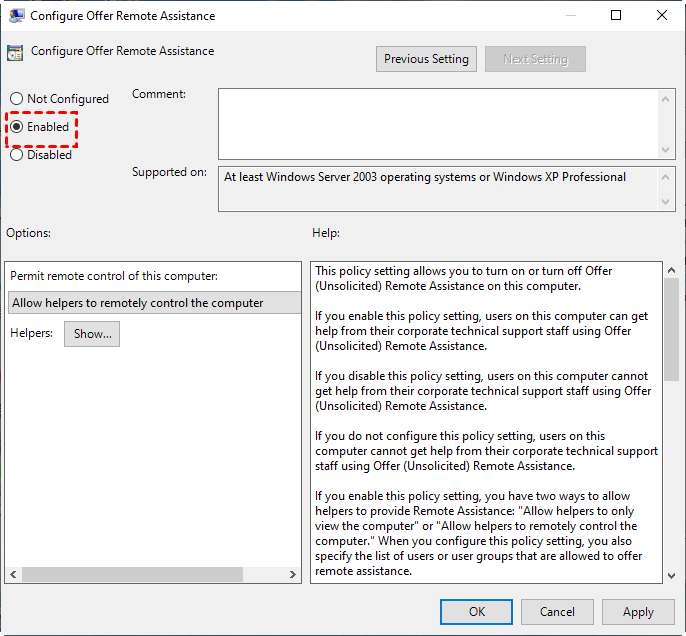Select the Not Configured radio button
This screenshot has width=686, height=636.
(x=16, y=99)
